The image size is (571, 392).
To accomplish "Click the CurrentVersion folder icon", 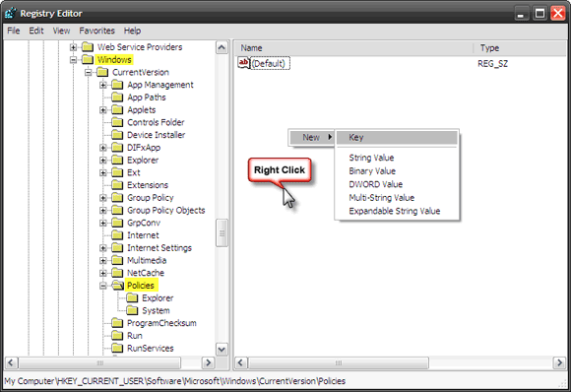I will 102,72.
